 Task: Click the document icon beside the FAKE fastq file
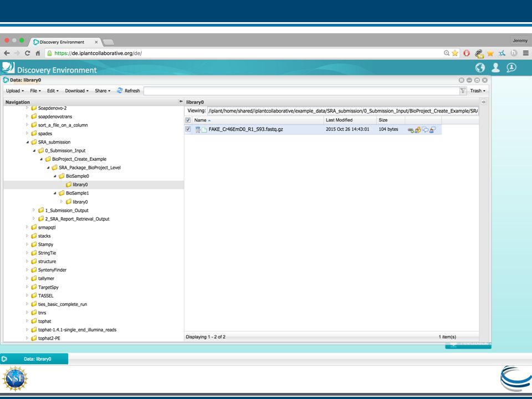click(204, 130)
